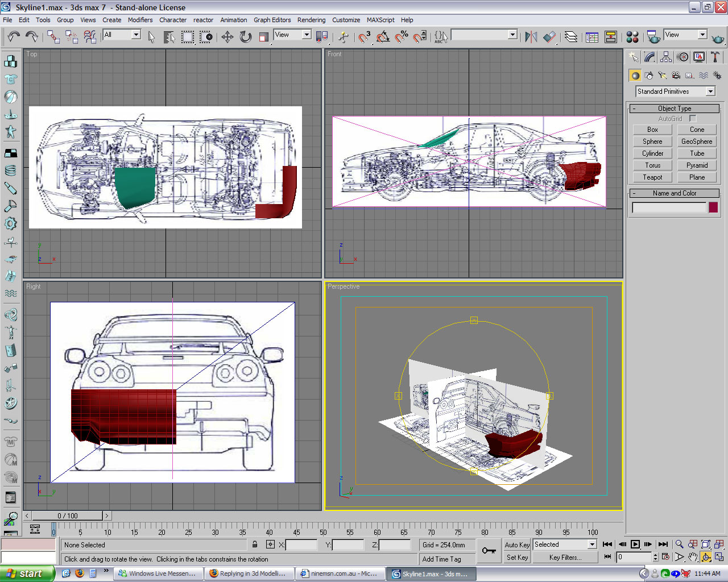Create a Teapot primitive
Image resolution: width=728 pixels, height=582 pixels.
point(652,177)
